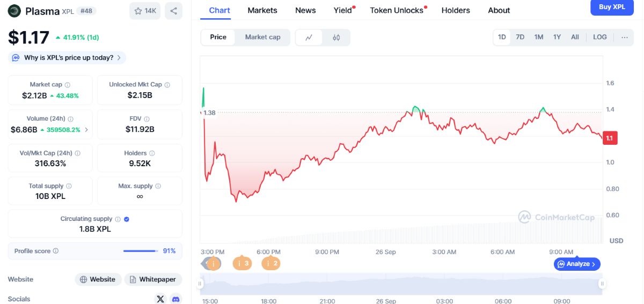
Task: Click the 1.38 open price label
Action: [209, 113]
